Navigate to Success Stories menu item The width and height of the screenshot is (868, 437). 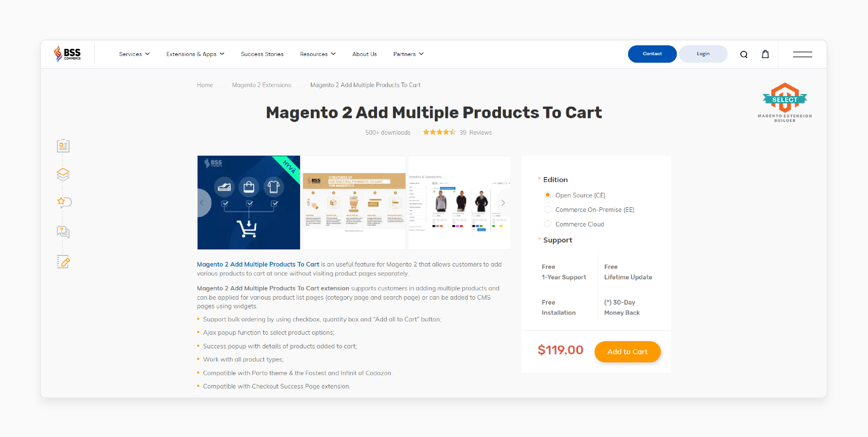tap(261, 53)
